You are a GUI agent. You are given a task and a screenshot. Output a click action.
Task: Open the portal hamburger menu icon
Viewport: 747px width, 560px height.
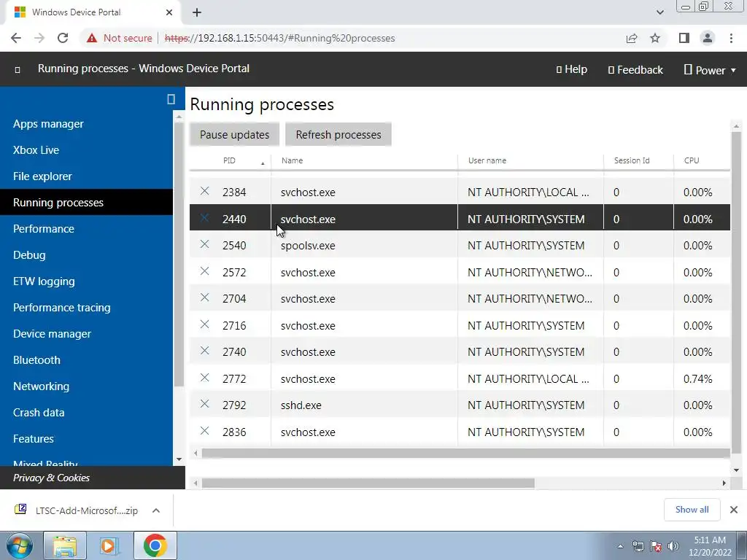18,70
